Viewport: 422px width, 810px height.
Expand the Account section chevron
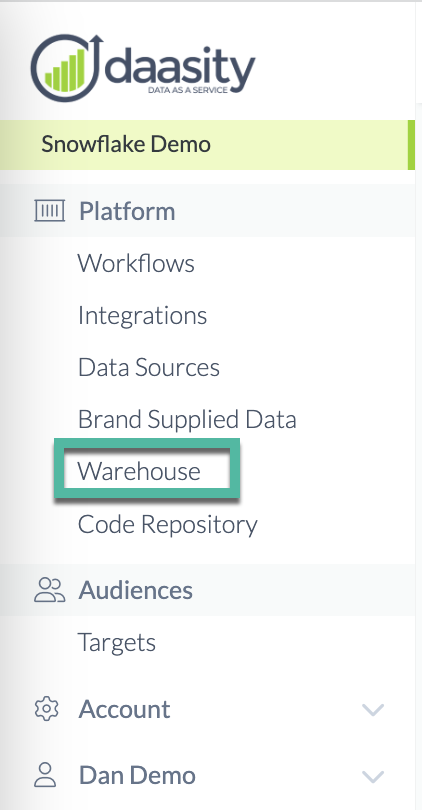[373, 710]
